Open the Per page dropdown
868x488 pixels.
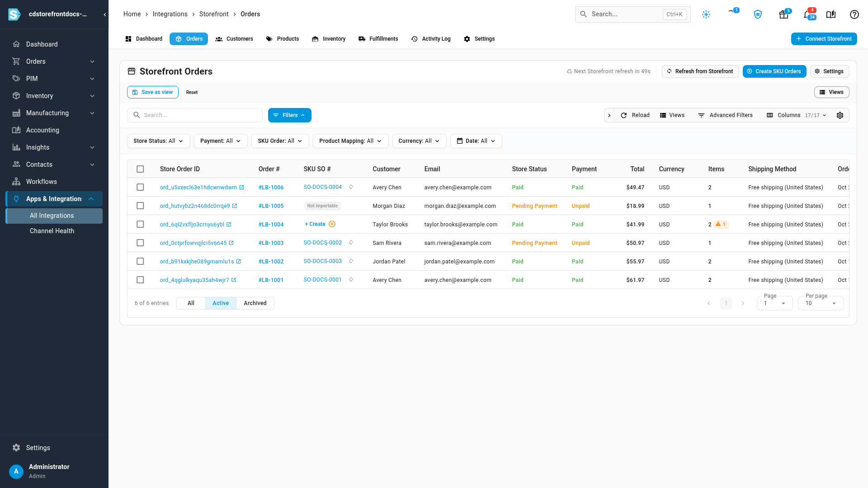(821, 303)
